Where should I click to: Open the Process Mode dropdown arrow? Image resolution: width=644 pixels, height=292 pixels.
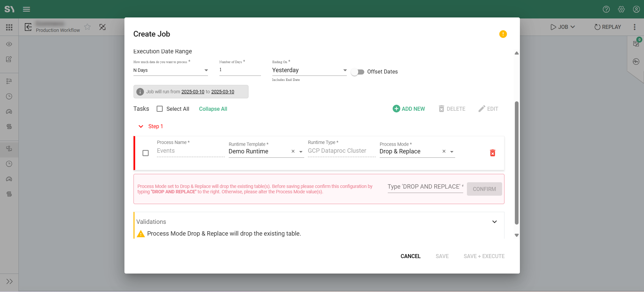click(452, 152)
